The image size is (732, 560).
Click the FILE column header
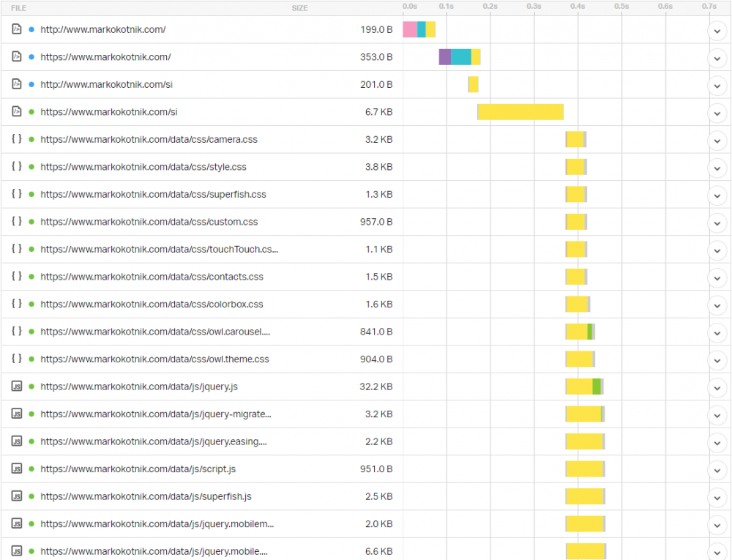coord(19,8)
